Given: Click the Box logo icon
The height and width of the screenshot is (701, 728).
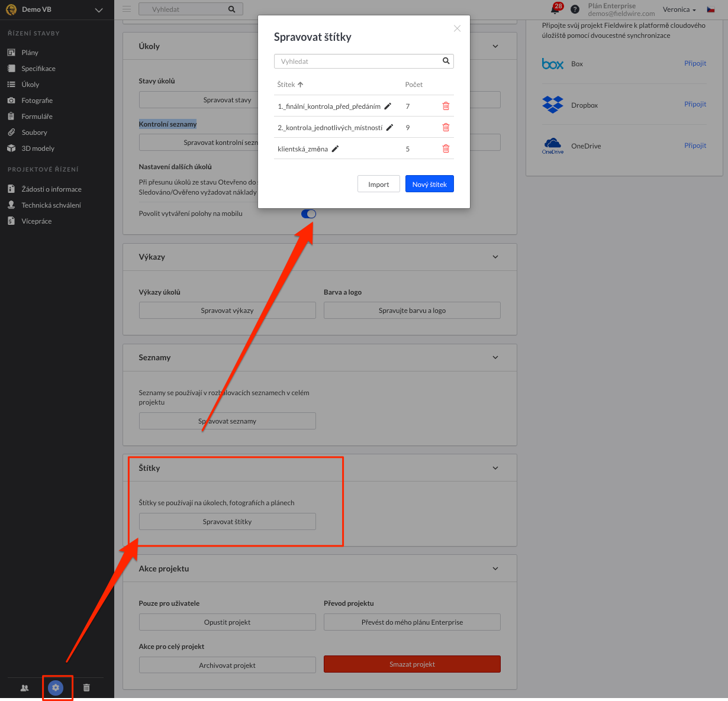Looking at the screenshot, I should click(x=553, y=64).
